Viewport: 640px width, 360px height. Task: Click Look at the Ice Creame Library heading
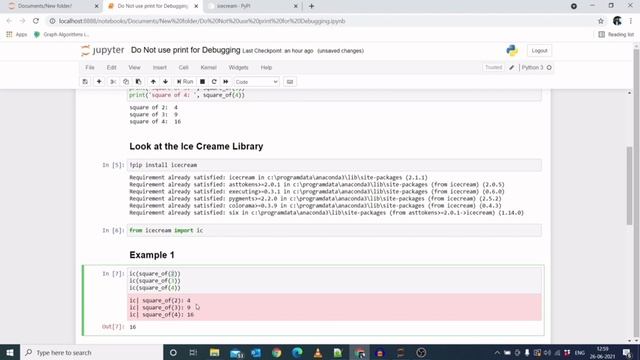[196, 146]
